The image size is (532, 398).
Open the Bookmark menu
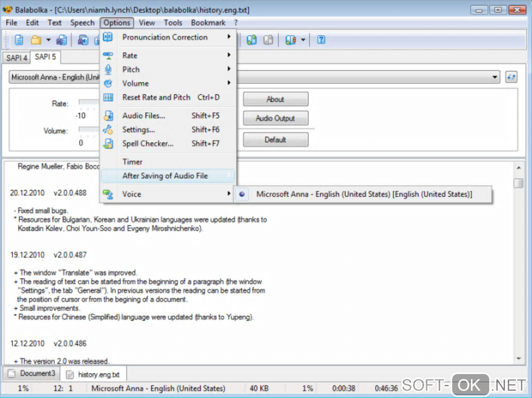coord(208,23)
